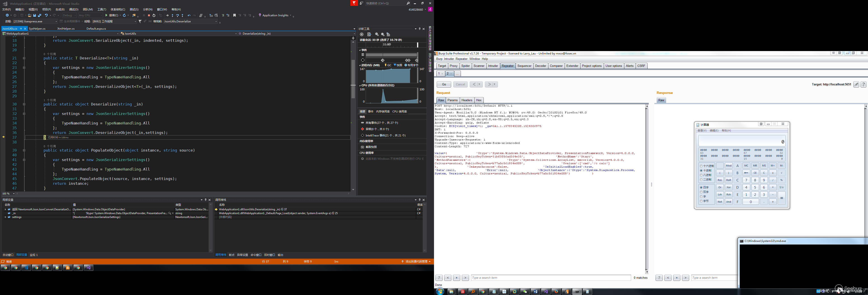The height and width of the screenshot is (295, 868).
Task: Edit target pencil icon in Burp Repeater
Action: pos(856,84)
